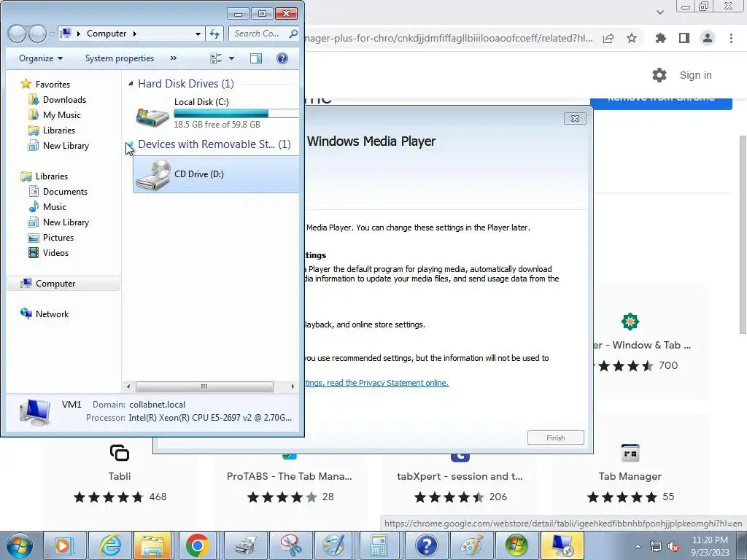Image resolution: width=747 pixels, height=560 pixels.
Task: Click the Chrome page vertical scrollbar
Action: 742,234
